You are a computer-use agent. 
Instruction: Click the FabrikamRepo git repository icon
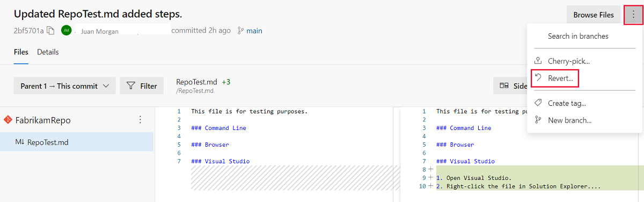coord(8,120)
